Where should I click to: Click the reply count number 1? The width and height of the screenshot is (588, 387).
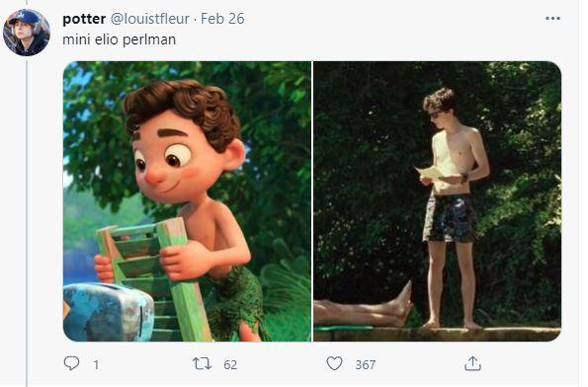[x=96, y=364]
